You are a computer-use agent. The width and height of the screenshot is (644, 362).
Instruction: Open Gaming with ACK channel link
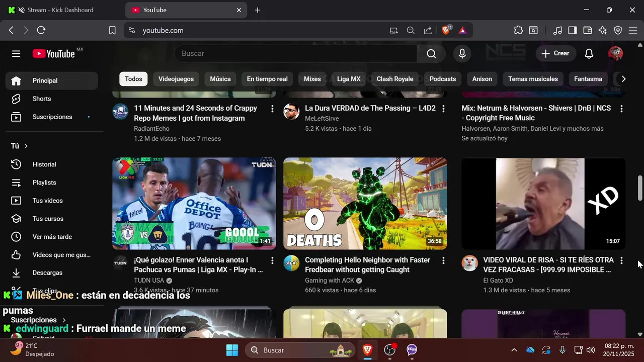(330, 280)
